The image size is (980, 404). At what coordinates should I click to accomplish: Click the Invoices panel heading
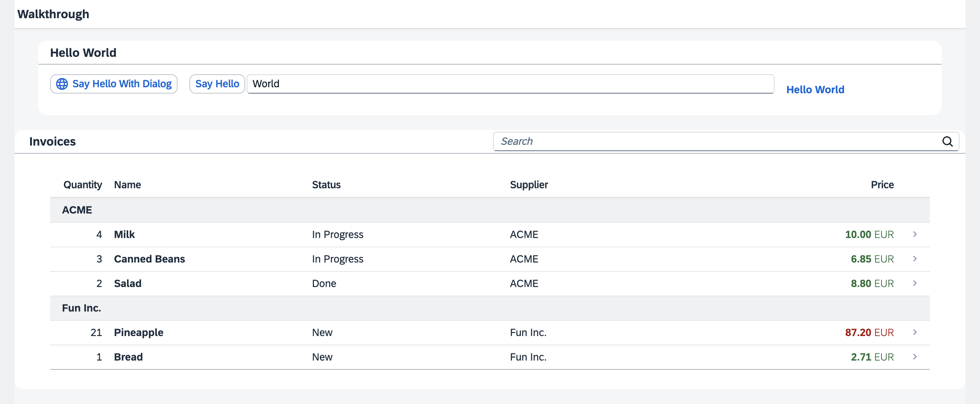click(x=52, y=141)
